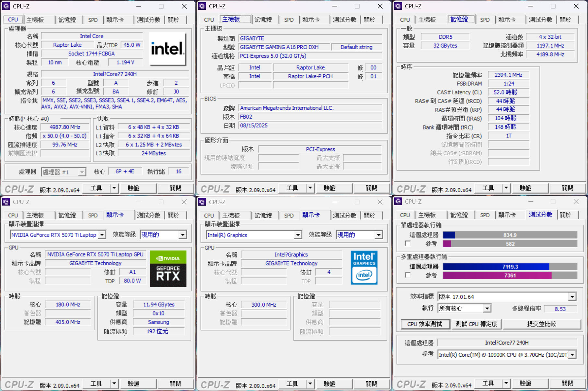The image size is (588, 391).
Task: Open the 處理器 #1 selection dropdown
Action: coord(82,172)
